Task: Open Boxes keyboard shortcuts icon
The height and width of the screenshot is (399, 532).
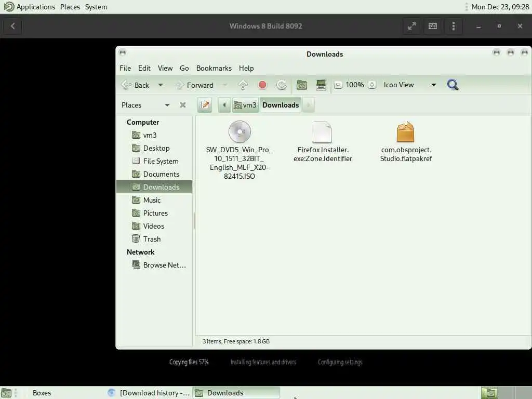Action: 433,26
